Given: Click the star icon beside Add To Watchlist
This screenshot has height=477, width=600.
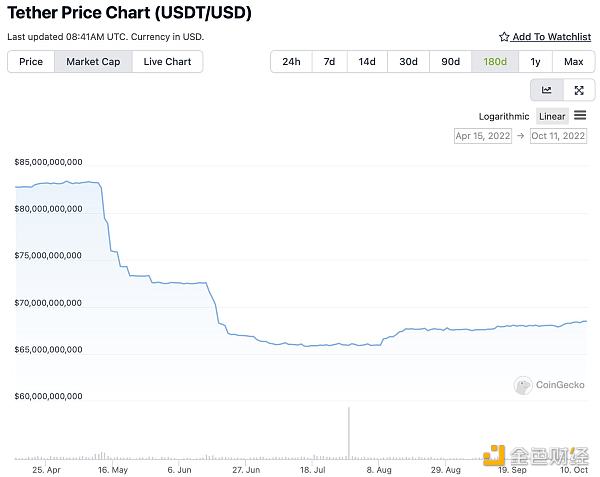Looking at the screenshot, I should (x=505, y=37).
